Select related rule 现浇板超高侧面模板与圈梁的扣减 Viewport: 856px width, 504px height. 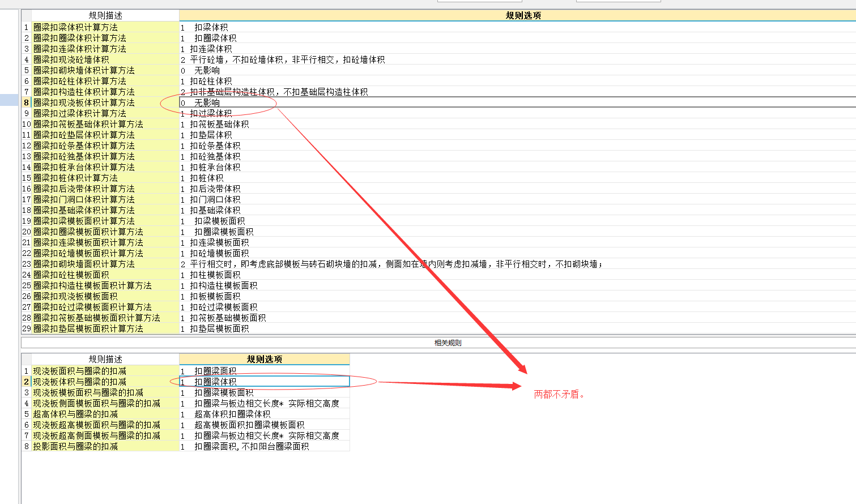105,435
